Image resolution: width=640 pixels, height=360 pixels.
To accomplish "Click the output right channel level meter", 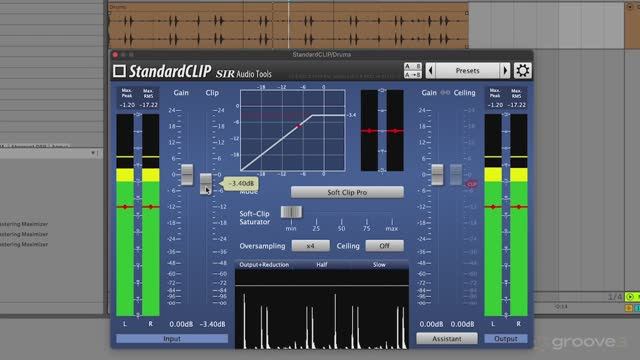I will point(519,215).
